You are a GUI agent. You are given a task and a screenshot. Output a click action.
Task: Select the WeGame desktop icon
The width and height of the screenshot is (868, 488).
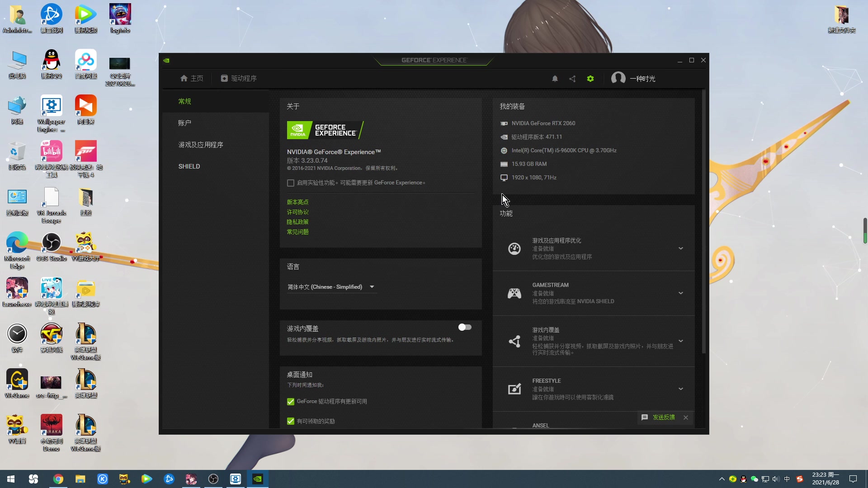pyautogui.click(x=17, y=383)
